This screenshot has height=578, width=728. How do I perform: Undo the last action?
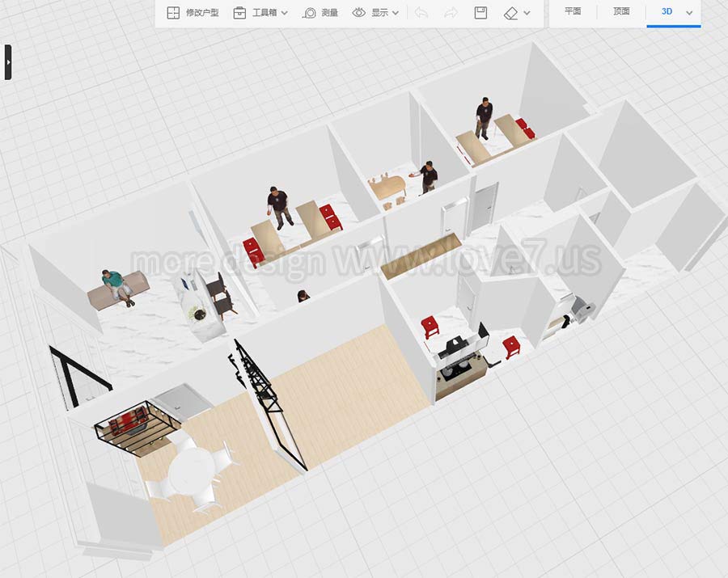point(421,12)
